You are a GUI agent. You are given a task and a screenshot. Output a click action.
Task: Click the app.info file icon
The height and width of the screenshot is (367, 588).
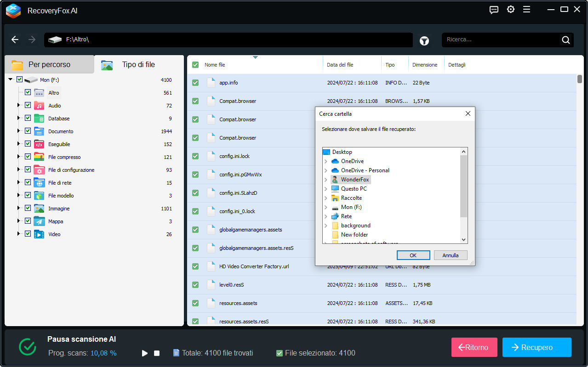point(211,83)
